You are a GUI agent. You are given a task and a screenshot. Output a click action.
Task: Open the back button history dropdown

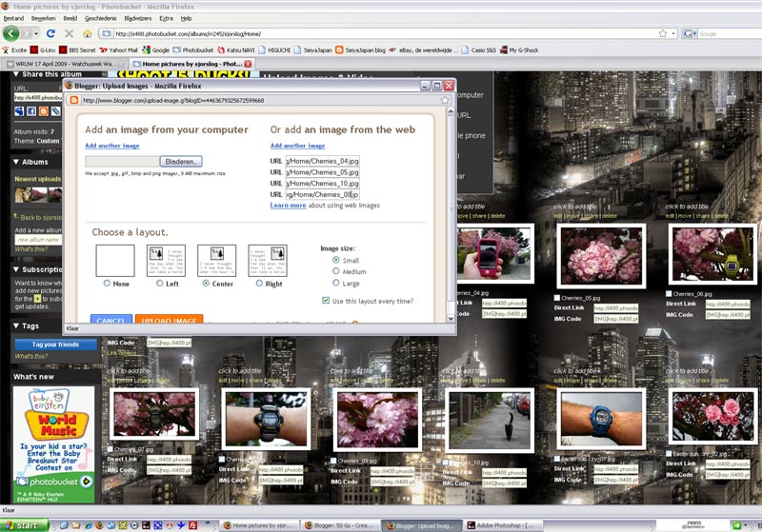pyautogui.click(x=36, y=33)
